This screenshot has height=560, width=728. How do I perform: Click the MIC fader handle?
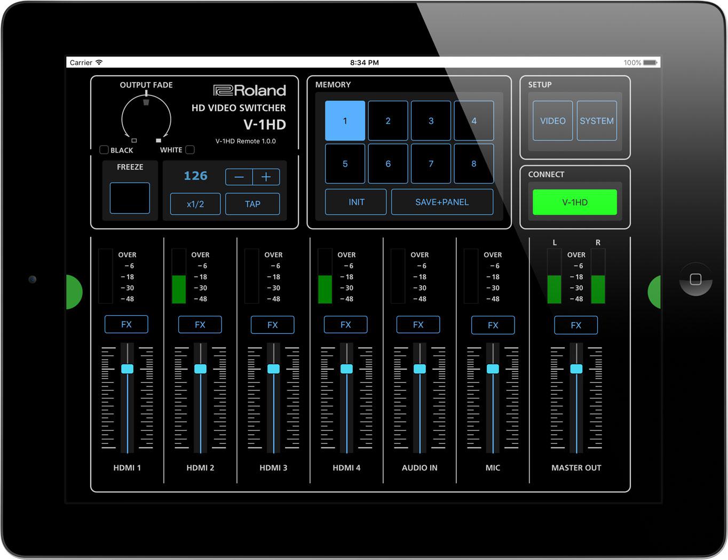pos(493,369)
